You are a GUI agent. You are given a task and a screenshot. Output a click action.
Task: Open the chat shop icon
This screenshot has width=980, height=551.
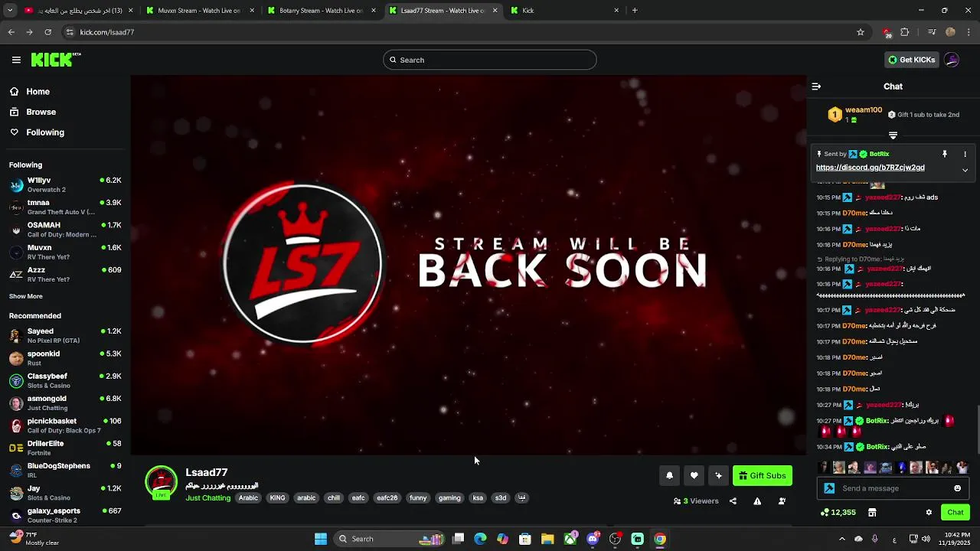871,512
